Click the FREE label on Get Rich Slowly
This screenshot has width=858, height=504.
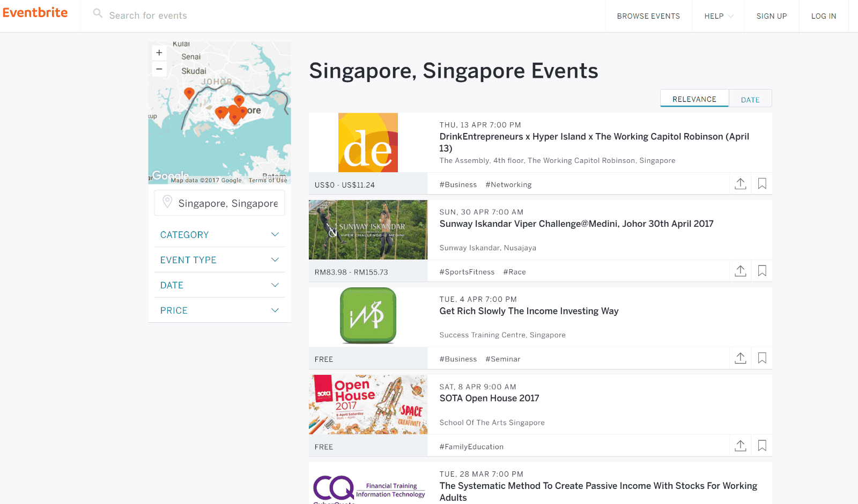pyautogui.click(x=324, y=359)
